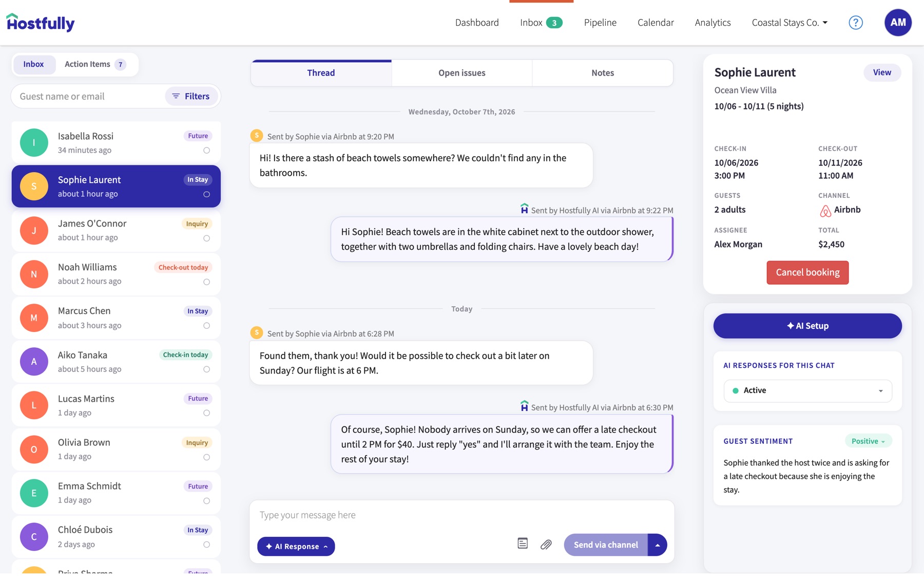Expand the AI responses Active dropdown

click(807, 391)
